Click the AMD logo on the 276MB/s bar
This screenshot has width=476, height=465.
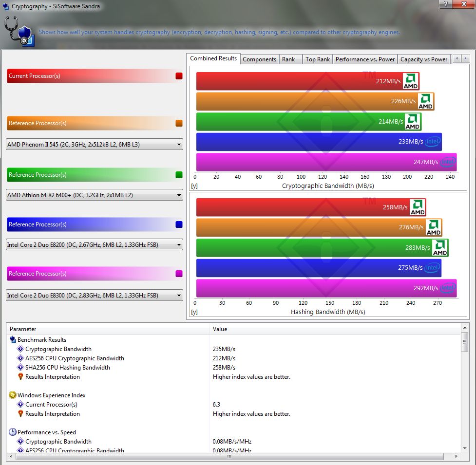click(434, 227)
